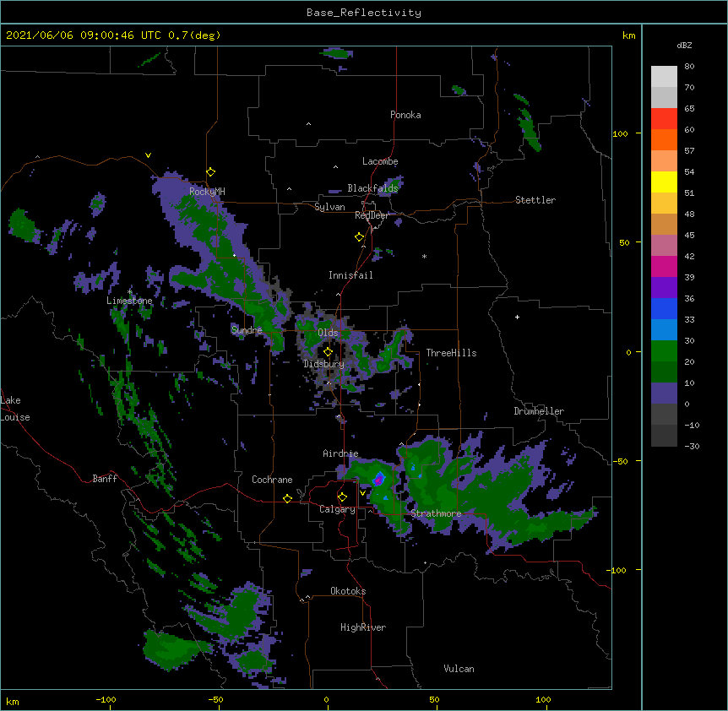The height and width of the screenshot is (711, 728).
Task: Click the Ponoka city label
Action: pyautogui.click(x=405, y=115)
